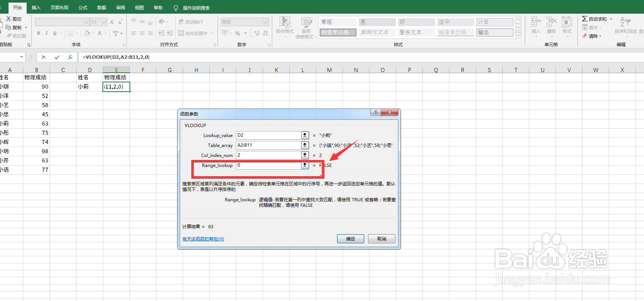
Task: Click the Insert Function fx icon
Action: [70, 57]
